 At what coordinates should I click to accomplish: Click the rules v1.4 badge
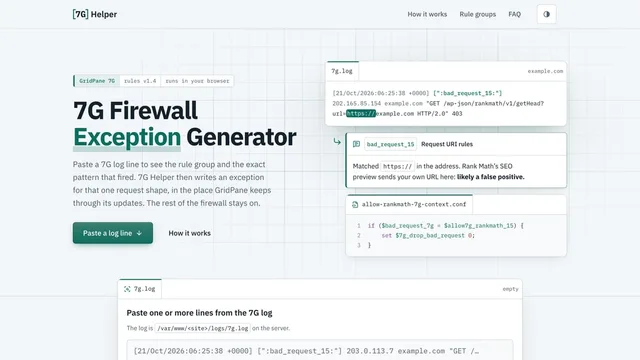[140, 81]
